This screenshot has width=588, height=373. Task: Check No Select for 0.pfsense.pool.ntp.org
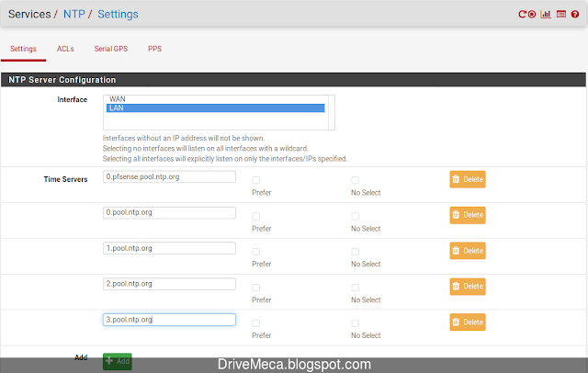(x=356, y=180)
